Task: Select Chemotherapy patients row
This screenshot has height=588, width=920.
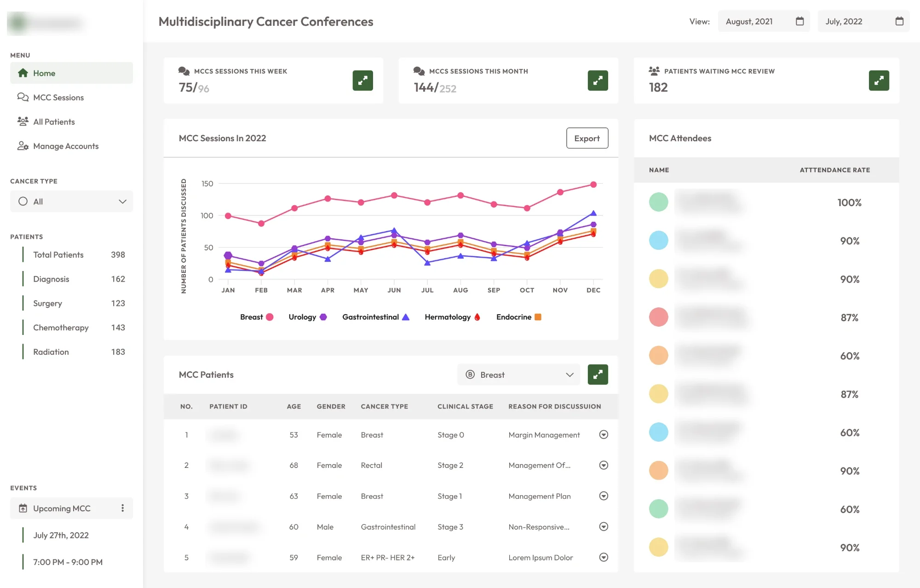Action: coord(74,327)
